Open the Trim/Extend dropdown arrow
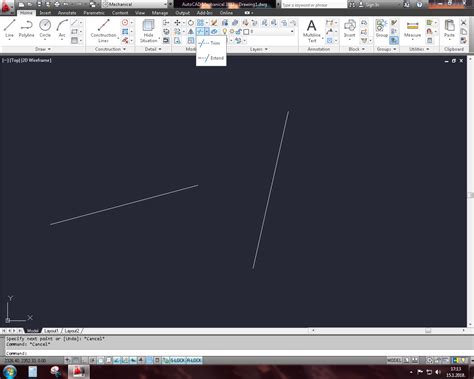The width and height of the screenshot is (474, 379). click(207, 32)
